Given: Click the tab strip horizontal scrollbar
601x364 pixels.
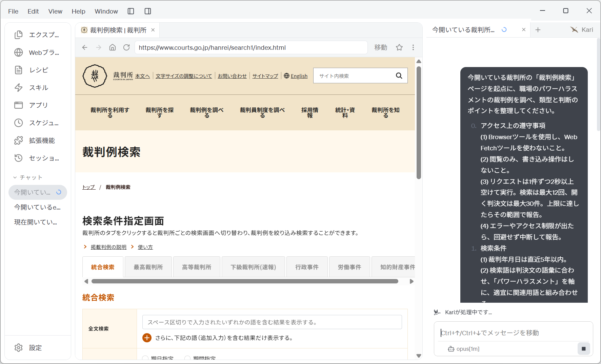Looking at the screenshot, I should [x=245, y=281].
